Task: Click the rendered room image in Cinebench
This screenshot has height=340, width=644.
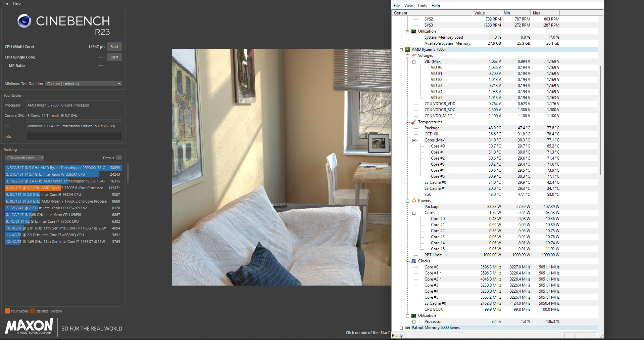Action: click(x=281, y=167)
